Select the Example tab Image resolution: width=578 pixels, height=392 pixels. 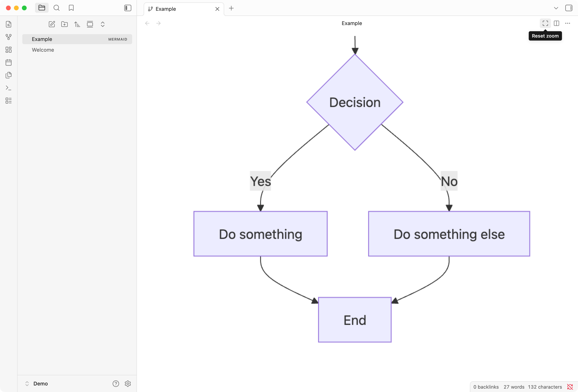pos(179,9)
